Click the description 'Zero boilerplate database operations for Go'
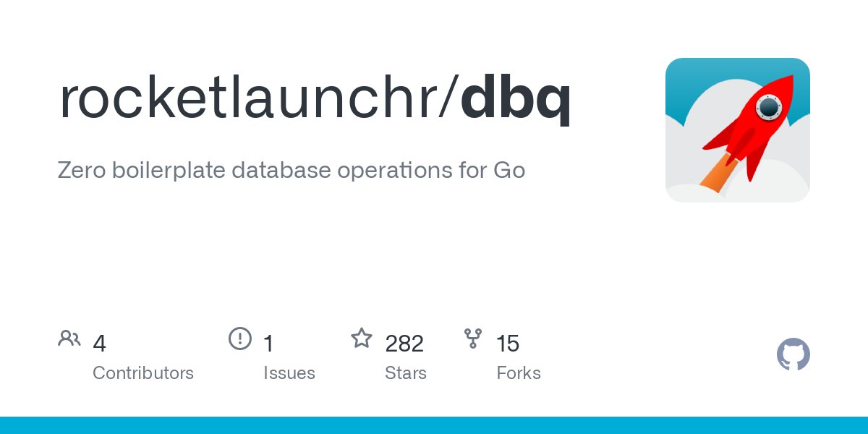868x434 pixels. pyautogui.click(x=292, y=171)
